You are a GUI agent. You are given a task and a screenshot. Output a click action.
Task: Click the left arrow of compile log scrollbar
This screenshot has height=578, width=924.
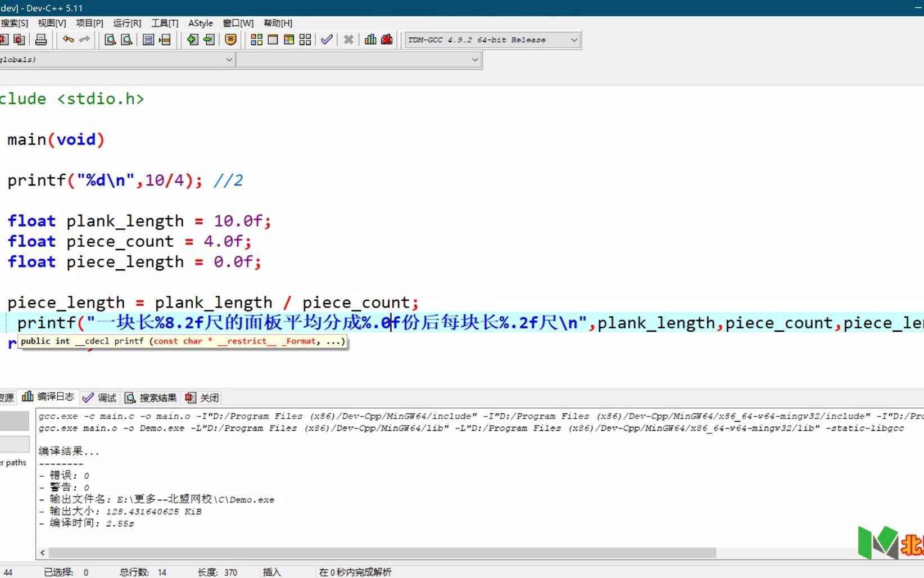click(x=43, y=553)
